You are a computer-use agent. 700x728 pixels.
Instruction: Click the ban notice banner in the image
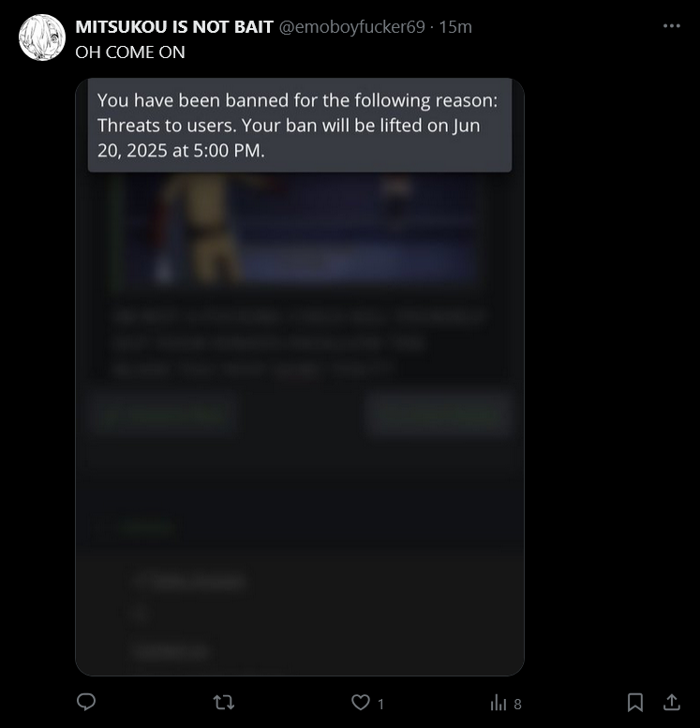click(300, 126)
